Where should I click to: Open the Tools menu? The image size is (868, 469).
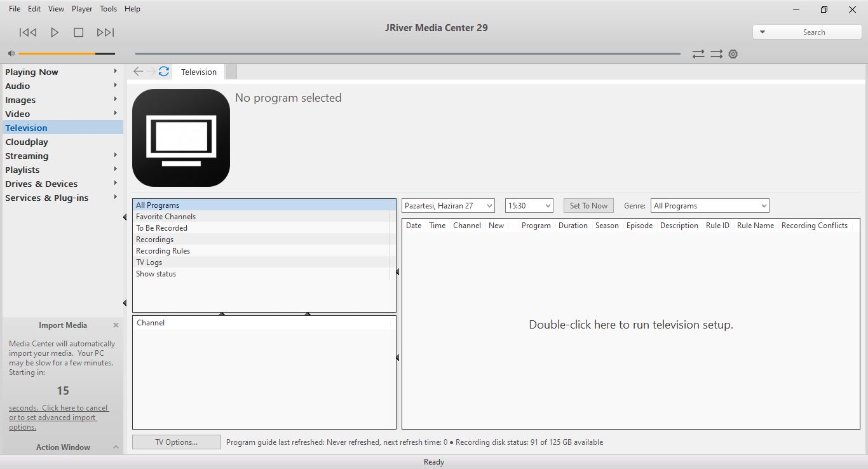coord(109,9)
